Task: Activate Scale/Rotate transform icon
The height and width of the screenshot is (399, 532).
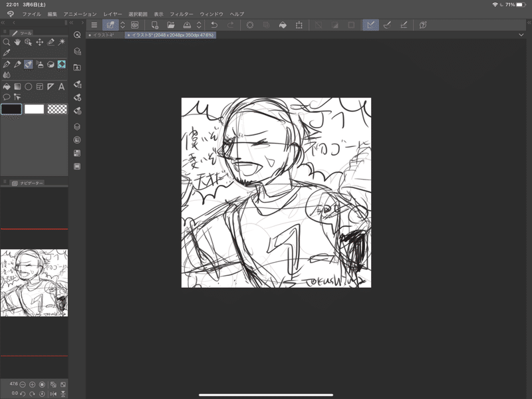Action: pos(299,25)
